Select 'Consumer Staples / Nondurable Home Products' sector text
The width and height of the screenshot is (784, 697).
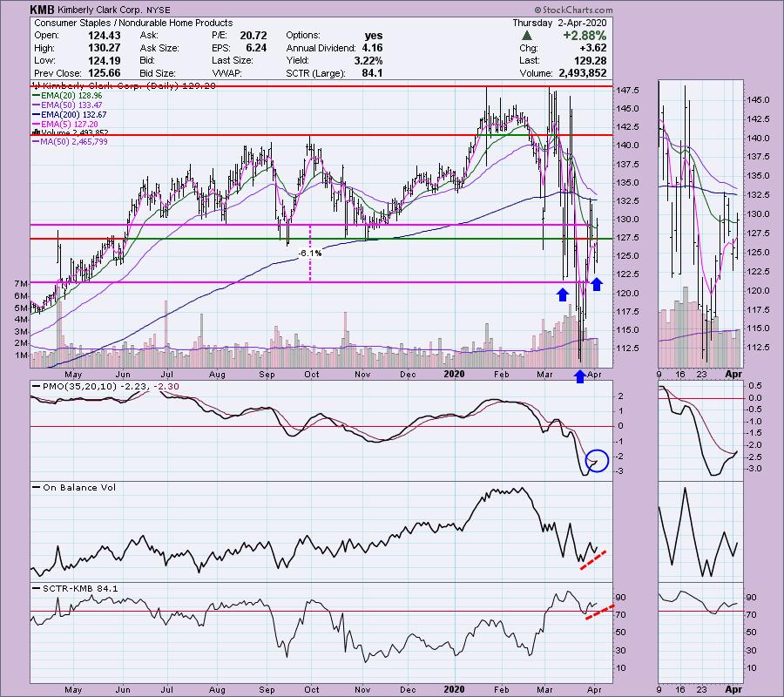[x=133, y=23]
